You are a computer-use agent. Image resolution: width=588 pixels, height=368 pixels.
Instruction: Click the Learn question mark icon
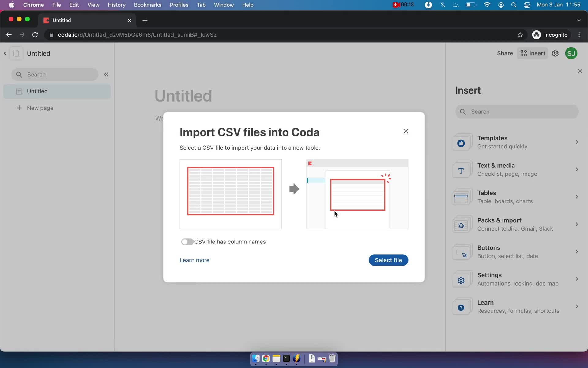click(461, 308)
